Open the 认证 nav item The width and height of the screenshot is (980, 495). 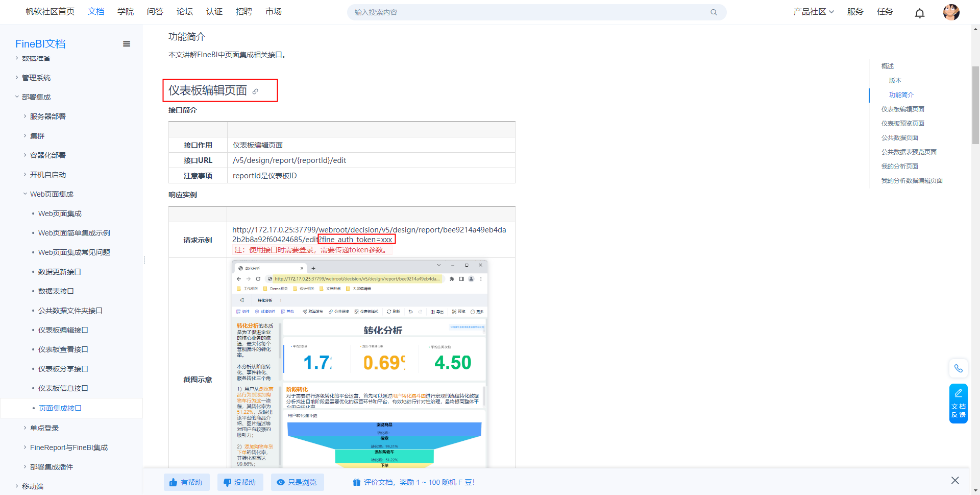(214, 12)
